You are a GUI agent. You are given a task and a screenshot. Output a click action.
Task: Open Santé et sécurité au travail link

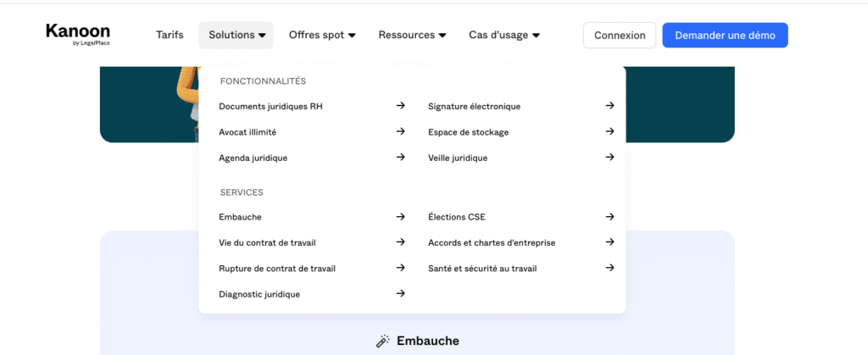pos(482,269)
